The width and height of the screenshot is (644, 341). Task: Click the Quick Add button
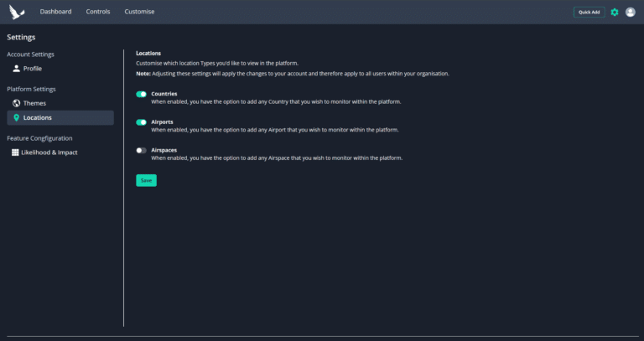click(589, 13)
